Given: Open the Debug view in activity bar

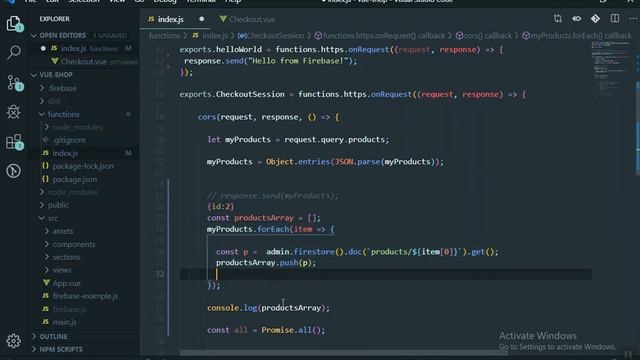Looking at the screenshot, I should 14,112.
